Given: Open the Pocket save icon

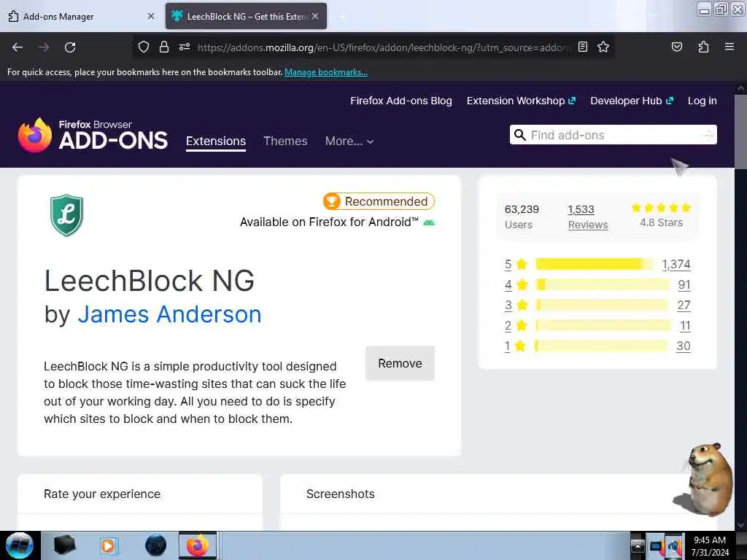Looking at the screenshot, I should pyautogui.click(x=676, y=47).
